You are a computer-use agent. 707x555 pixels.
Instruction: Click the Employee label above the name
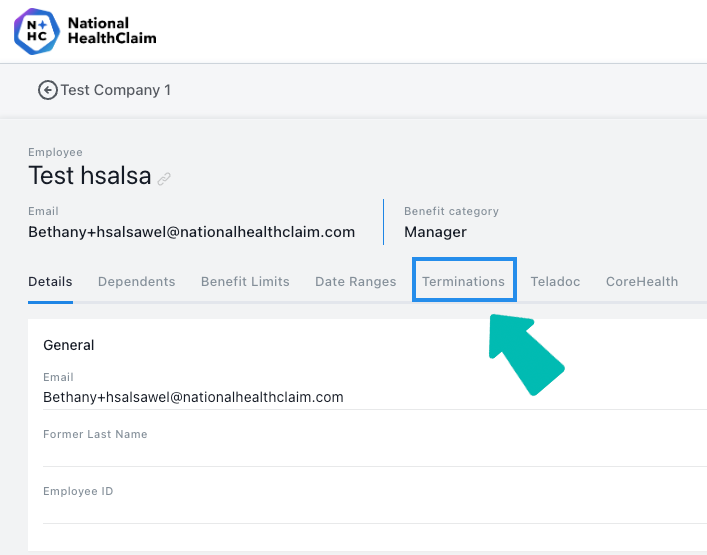click(x=55, y=152)
